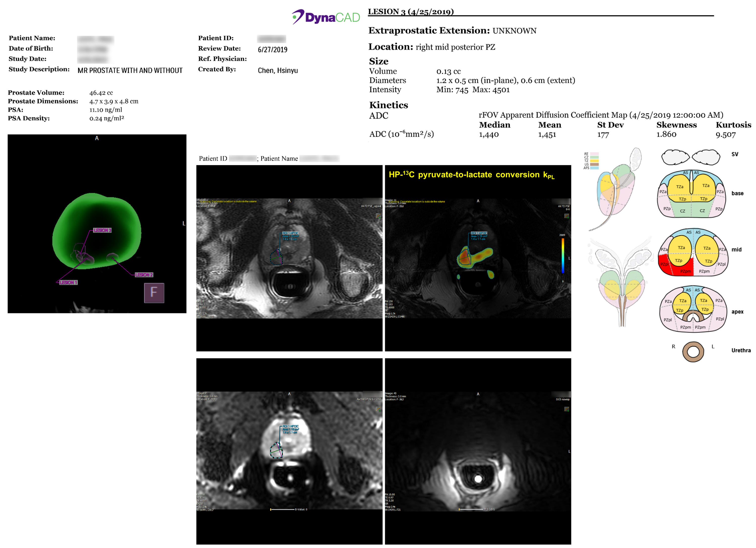Click the annotation icon on the DCE-nowrap image
The image size is (756, 548).
(x=566, y=409)
